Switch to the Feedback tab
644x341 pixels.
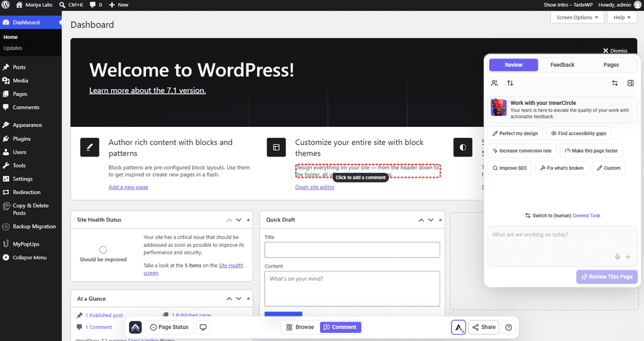562,65
